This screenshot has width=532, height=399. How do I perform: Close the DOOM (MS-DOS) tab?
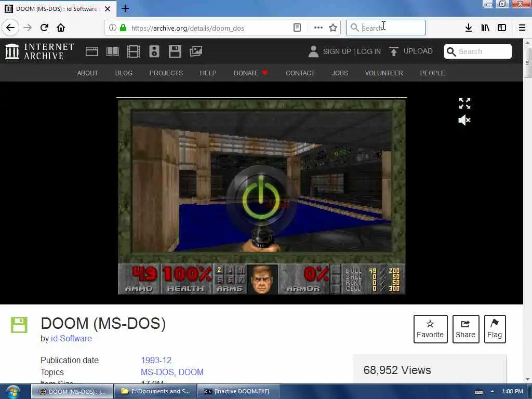[x=108, y=9]
